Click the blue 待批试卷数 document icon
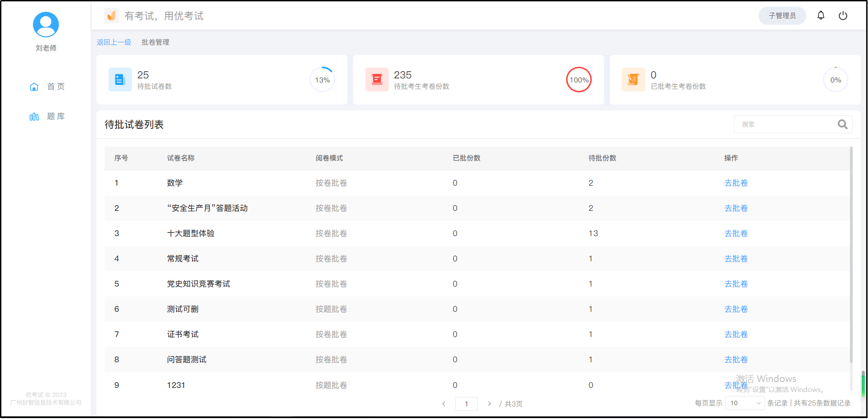Image resolution: width=868 pixels, height=419 pixels. 120,79
